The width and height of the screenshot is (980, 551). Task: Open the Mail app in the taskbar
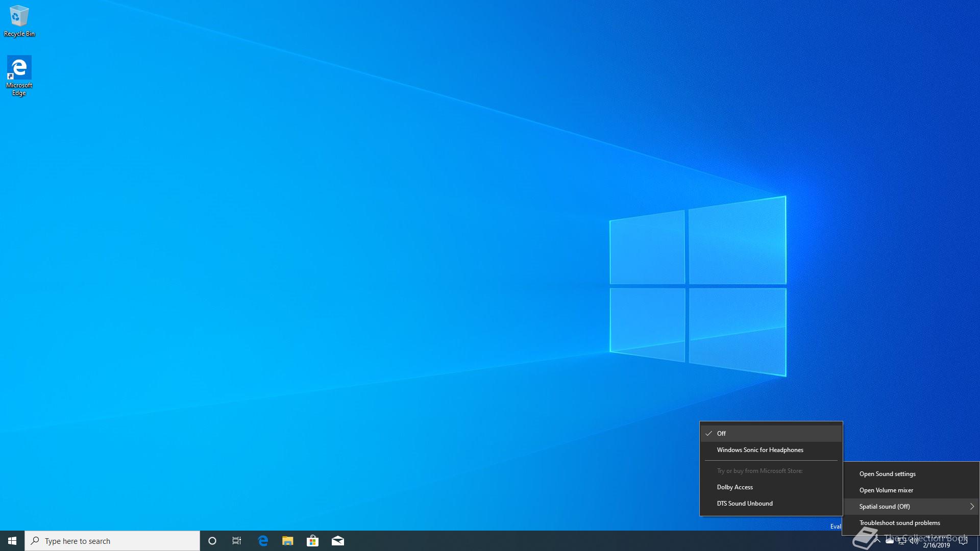338,541
